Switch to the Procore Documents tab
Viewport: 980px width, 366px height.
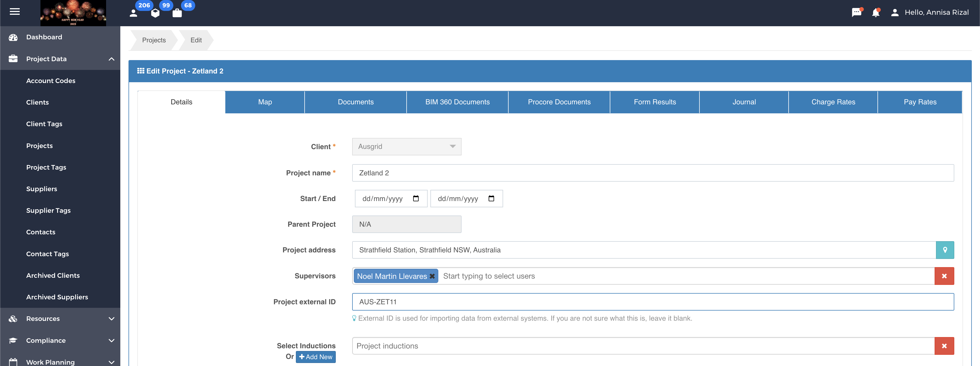click(x=559, y=102)
